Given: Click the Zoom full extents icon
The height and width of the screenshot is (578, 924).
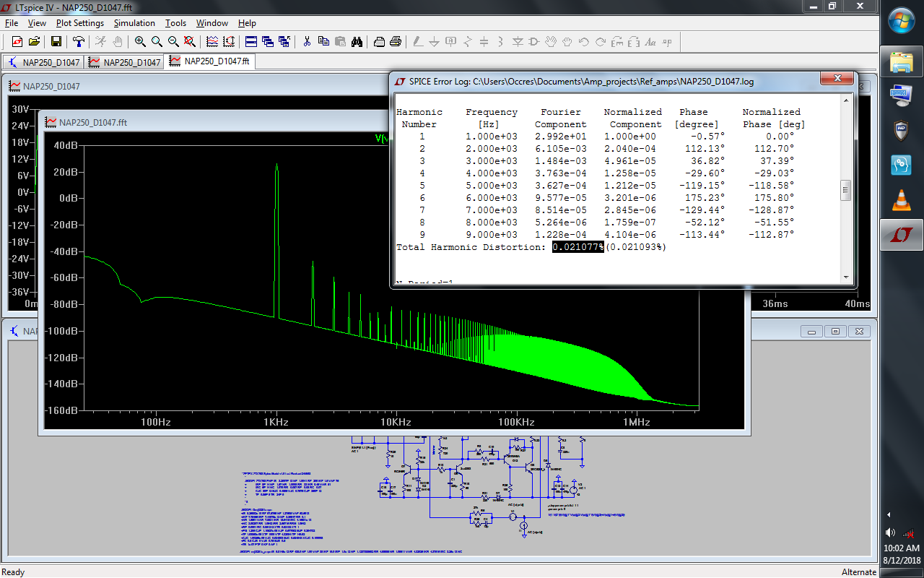Looking at the screenshot, I should pos(190,41).
